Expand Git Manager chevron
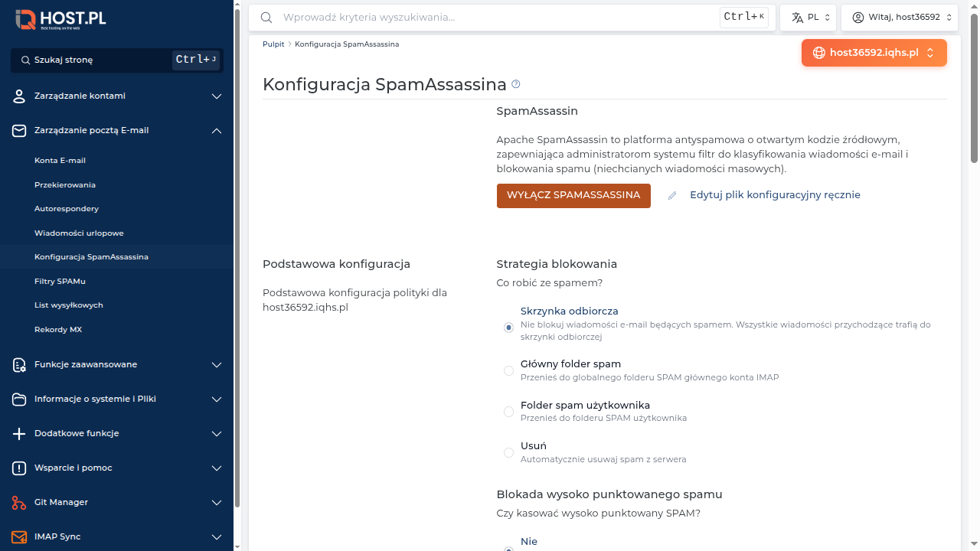This screenshot has width=980, height=551. [x=217, y=503]
